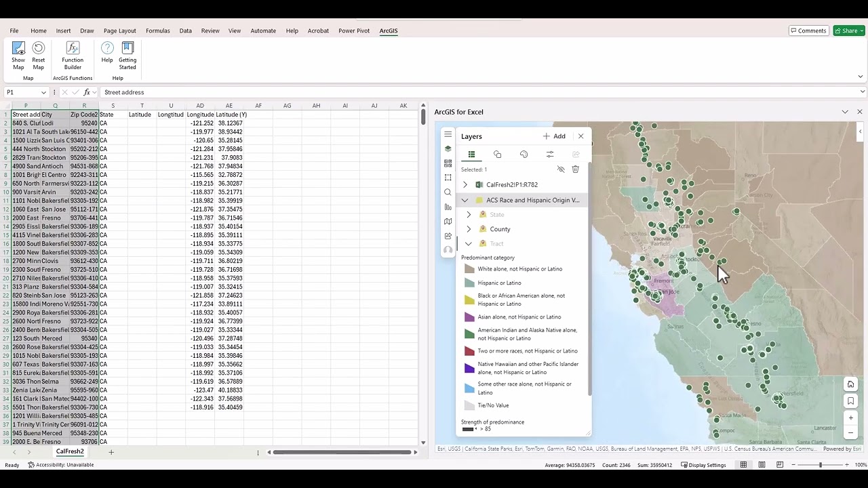Open Display Settings in status bar
The image size is (868, 488).
[703, 465]
